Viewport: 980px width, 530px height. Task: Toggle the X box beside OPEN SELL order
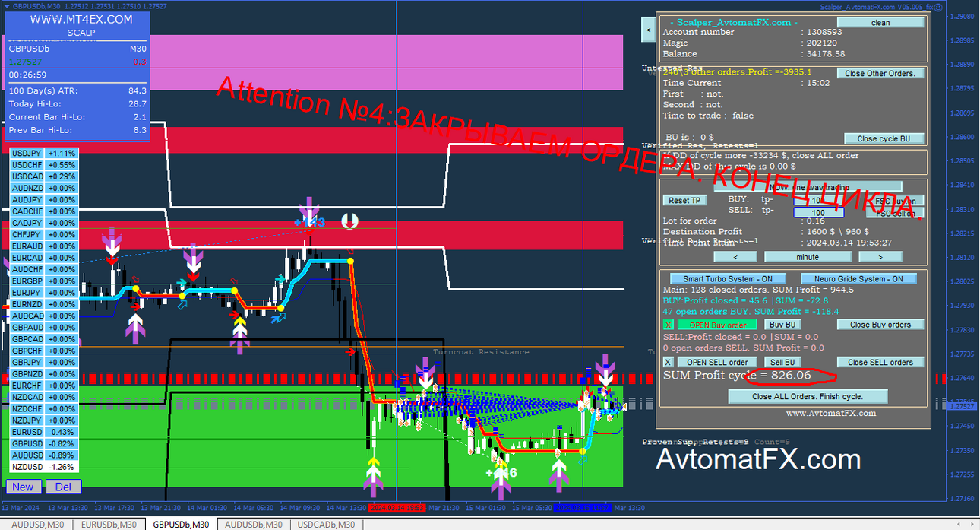pyautogui.click(x=669, y=363)
